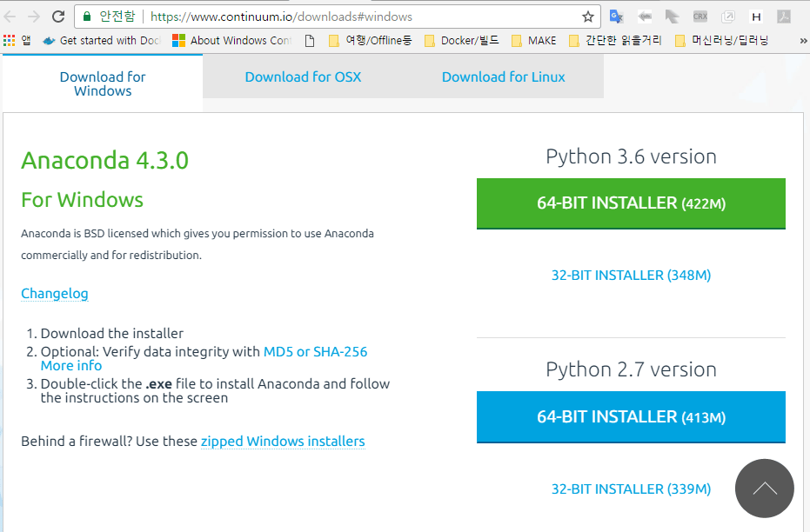Open the blank page bookmark icon
Viewport: 810px width, 532px height.
pyautogui.click(x=310, y=40)
